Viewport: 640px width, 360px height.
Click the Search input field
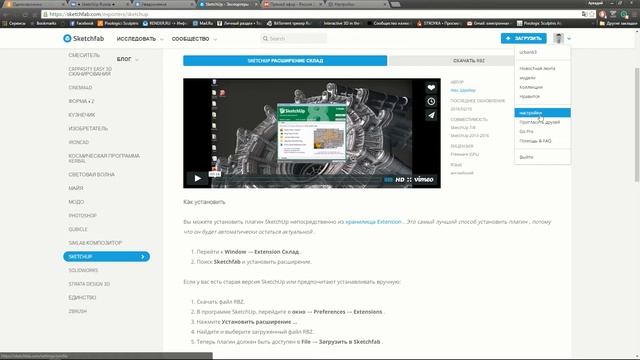(294, 38)
